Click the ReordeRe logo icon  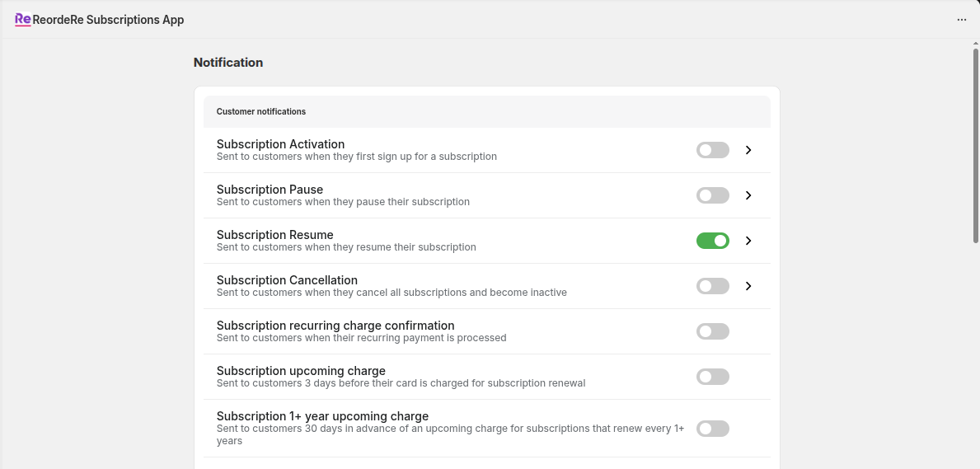click(x=22, y=20)
